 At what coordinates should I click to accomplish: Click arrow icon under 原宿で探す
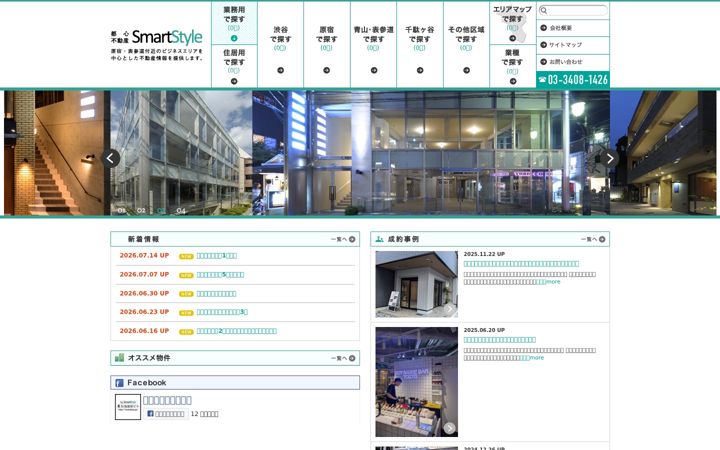point(326,70)
